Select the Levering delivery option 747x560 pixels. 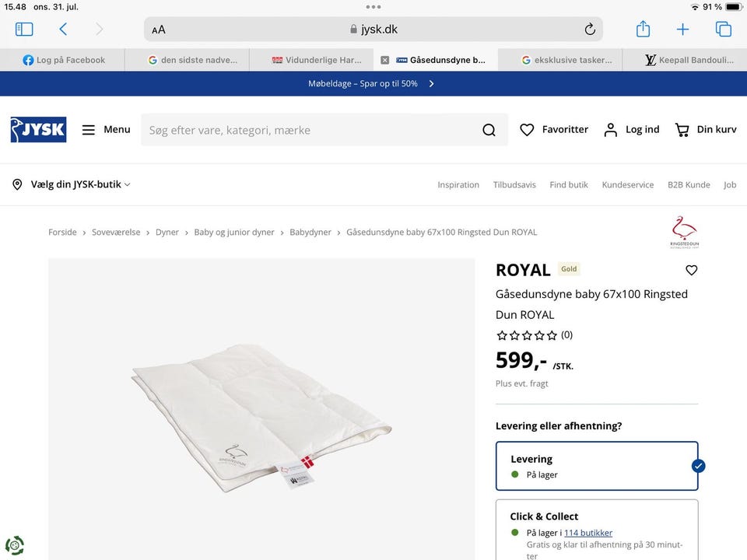click(597, 466)
